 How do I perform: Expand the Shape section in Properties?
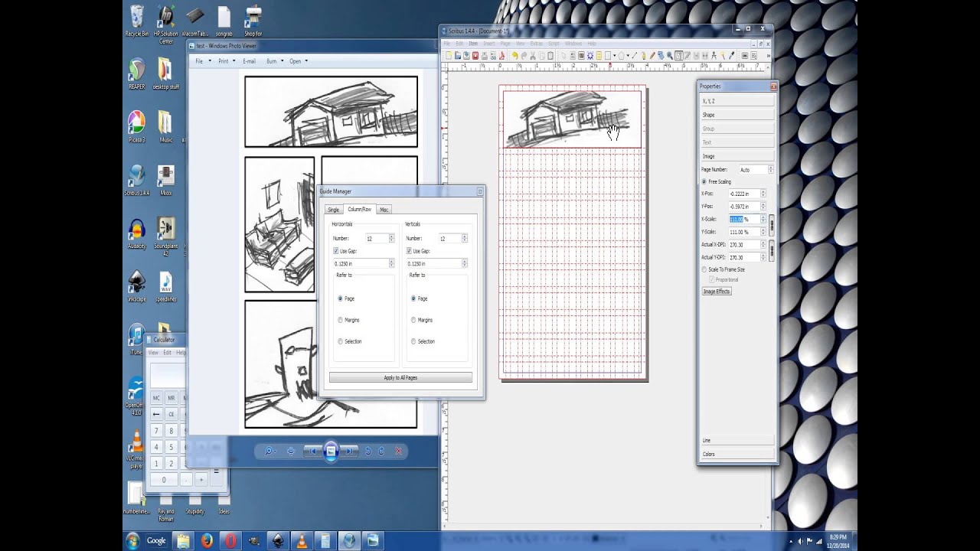(737, 115)
